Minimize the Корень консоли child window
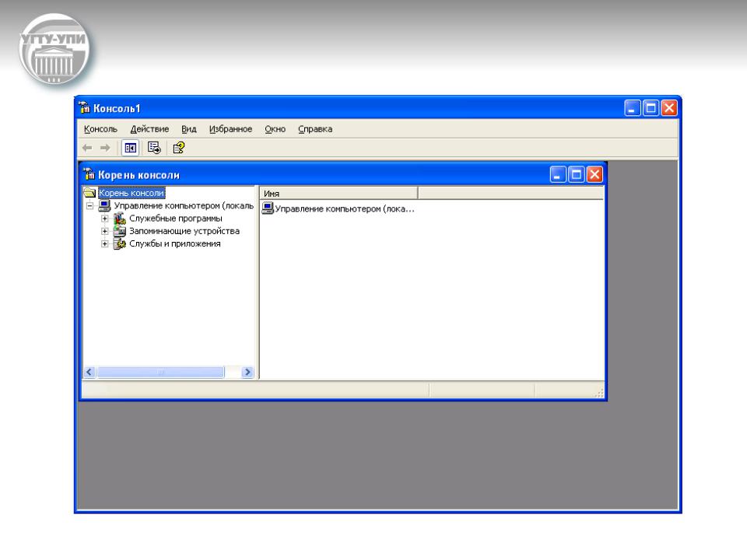The width and height of the screenshot is (747, 560). pyautogui.click(x=558, y=174)
